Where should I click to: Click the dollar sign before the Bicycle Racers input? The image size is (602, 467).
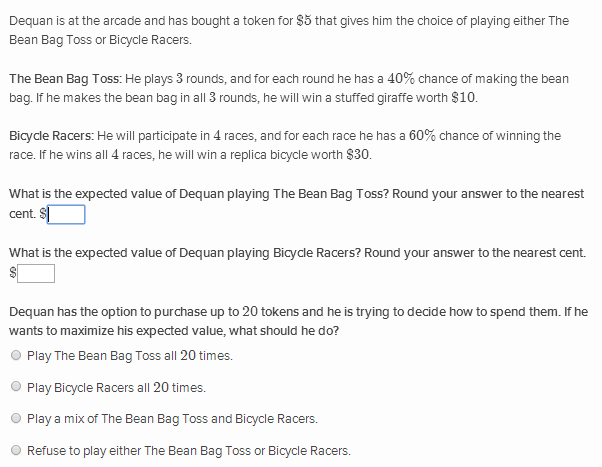13,273
